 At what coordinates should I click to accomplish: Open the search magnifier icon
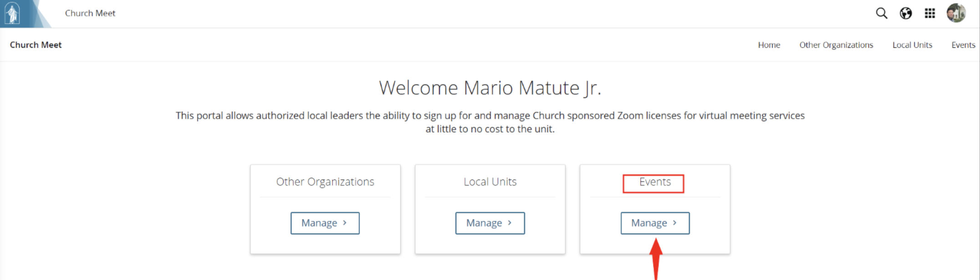point(882,13)
